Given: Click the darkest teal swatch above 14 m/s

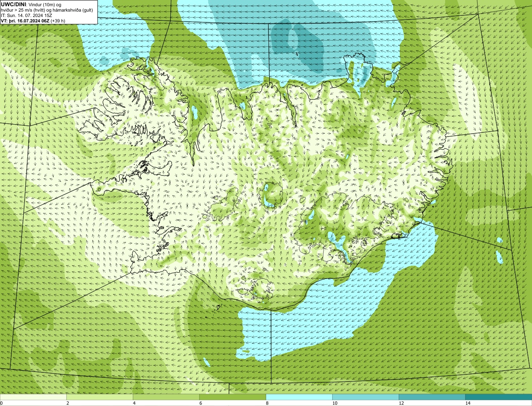Looking at the screenshot, I should 499,397.
